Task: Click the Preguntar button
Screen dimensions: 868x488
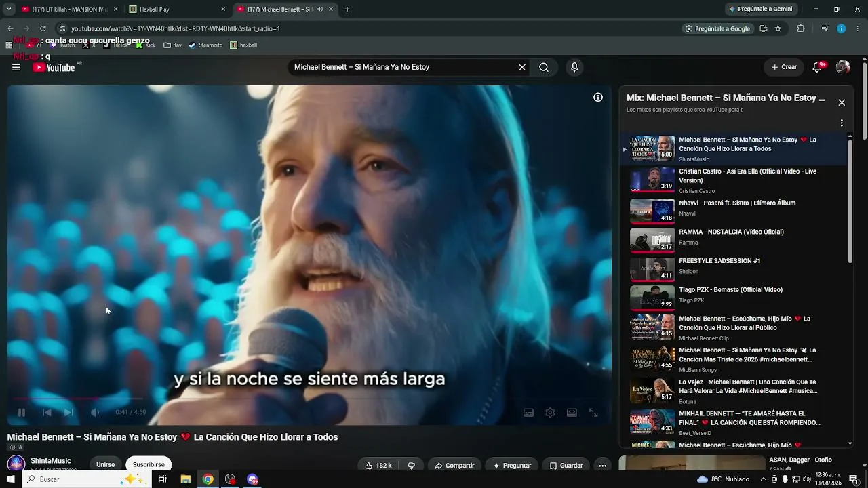Action: coord(512,466)
